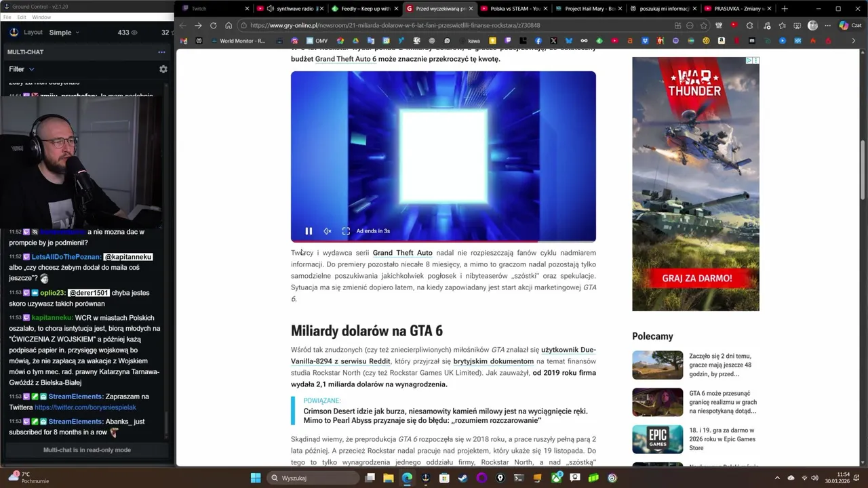Switch to the PRASUVKA tab
Image resolution: width=868 pixels, height=488 pixels.
[x=738, y=9]
